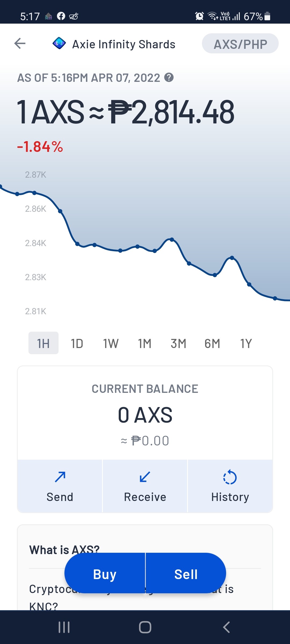This screenshot has width=290, height=644.
Task: Tap the Receive arrow icon
Action: 145,477
